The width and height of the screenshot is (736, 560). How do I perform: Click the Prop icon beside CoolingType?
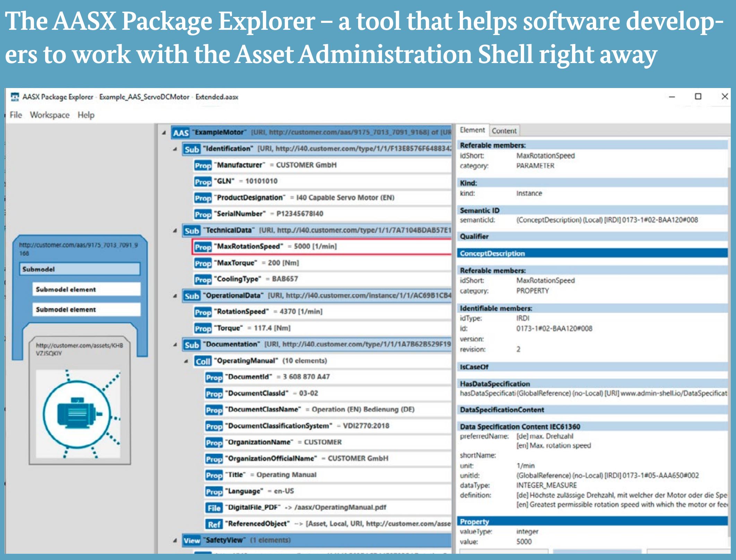(203, 279)
